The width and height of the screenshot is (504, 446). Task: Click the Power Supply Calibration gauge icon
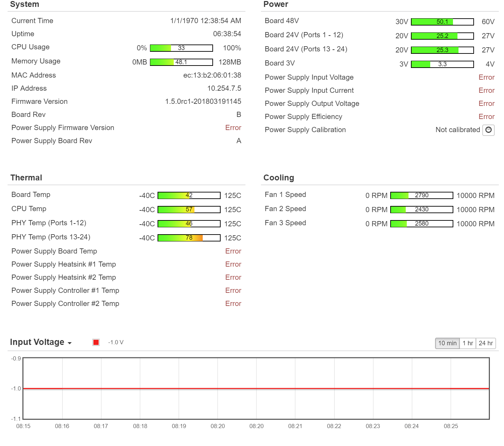click(488, 130)
